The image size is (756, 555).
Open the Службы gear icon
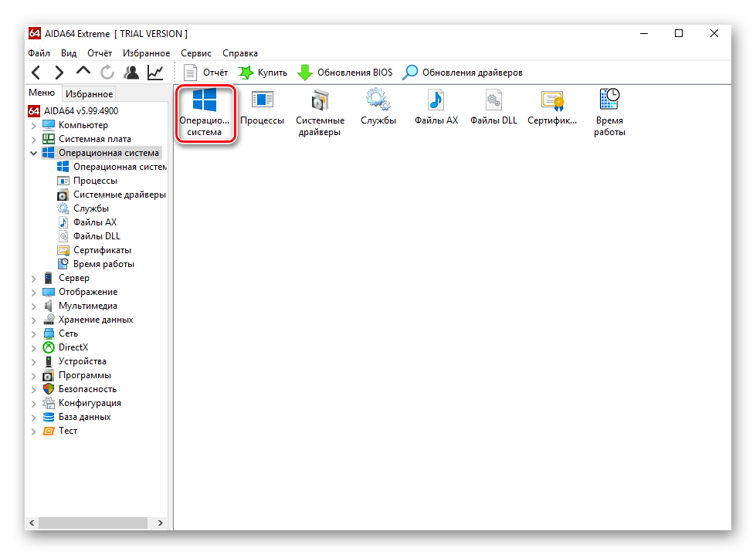tap(378, 107)
